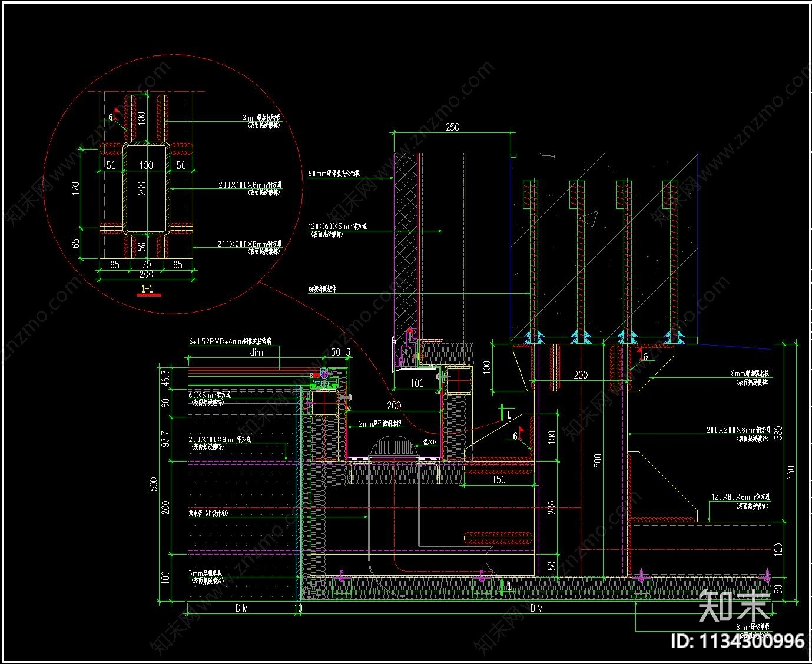Screen dimensions: 812x664
Task: Click the 70 dimension in detail circle
Action: point(146,265)
